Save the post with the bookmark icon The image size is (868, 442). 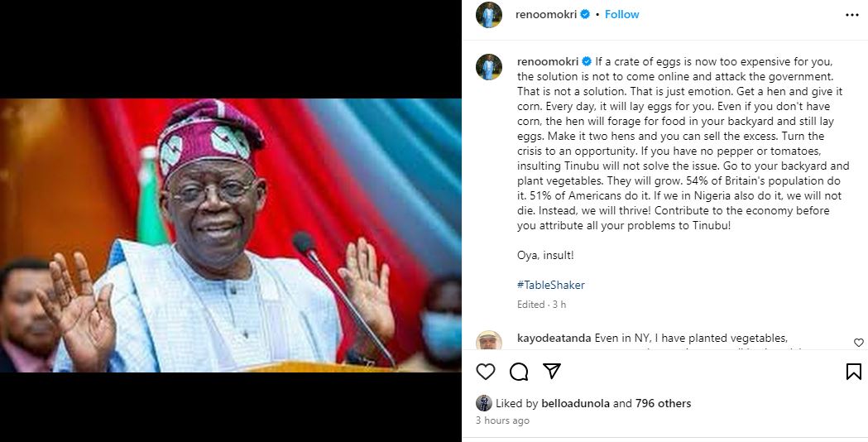853,372
